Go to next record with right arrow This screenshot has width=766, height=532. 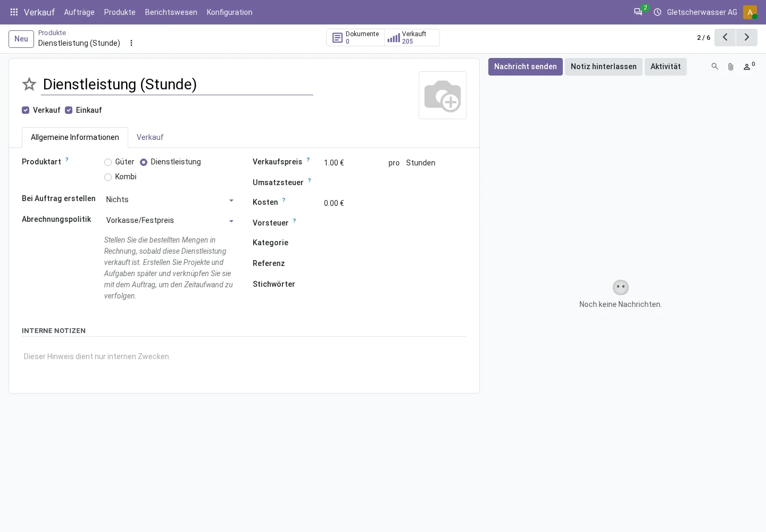coord(747,37)
